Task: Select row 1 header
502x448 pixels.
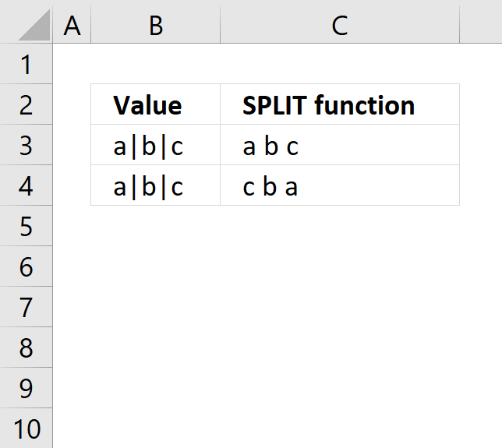Action: pyautogui.click(x=27, y=64)
